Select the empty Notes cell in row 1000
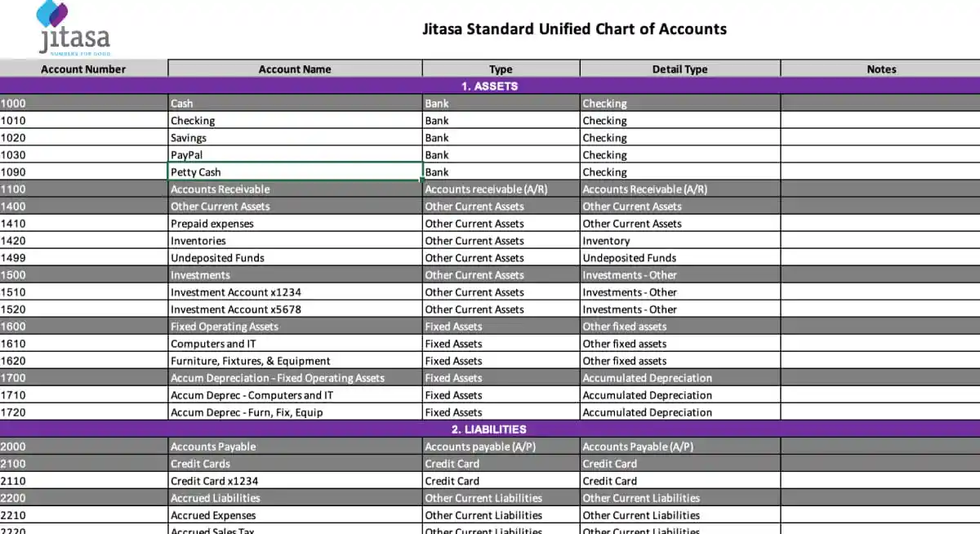The height and width of the screenshot is (534, 980). 880,104
